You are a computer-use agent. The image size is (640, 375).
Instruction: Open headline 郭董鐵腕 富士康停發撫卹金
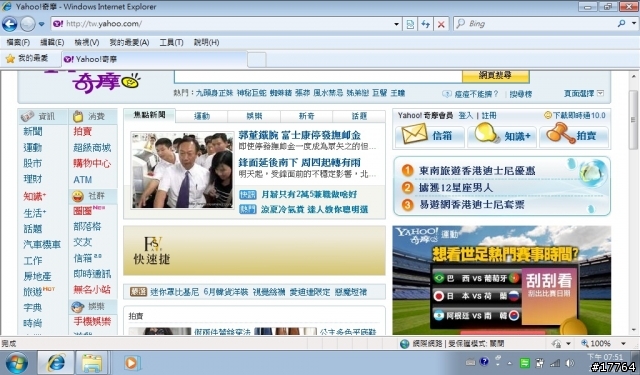(300, 135)
